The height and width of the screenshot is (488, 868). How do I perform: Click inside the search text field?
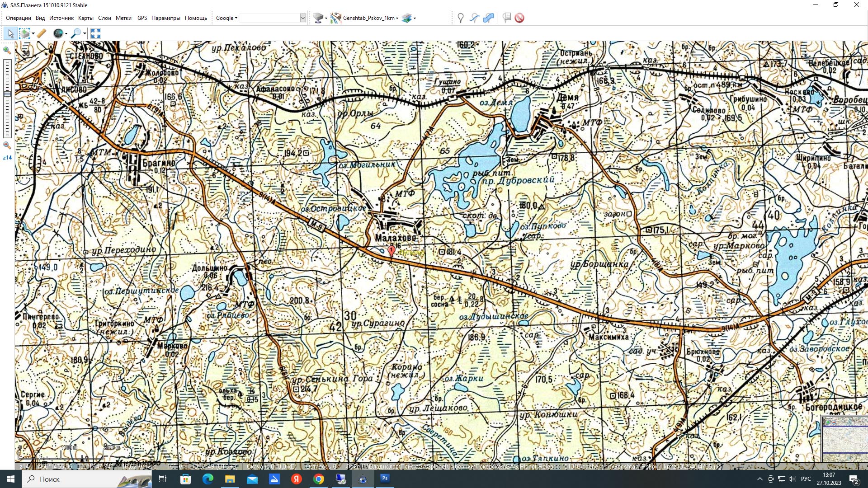point(270,18)
